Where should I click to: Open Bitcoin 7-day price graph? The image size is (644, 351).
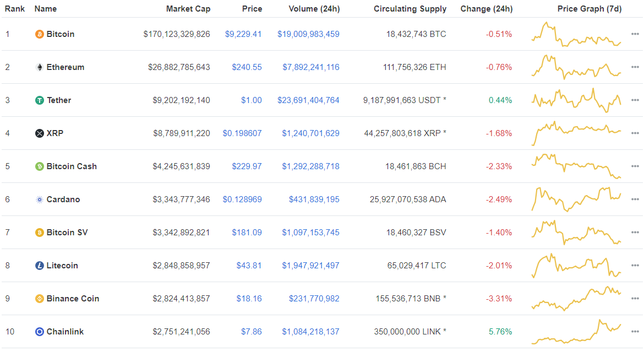(576, 34)
